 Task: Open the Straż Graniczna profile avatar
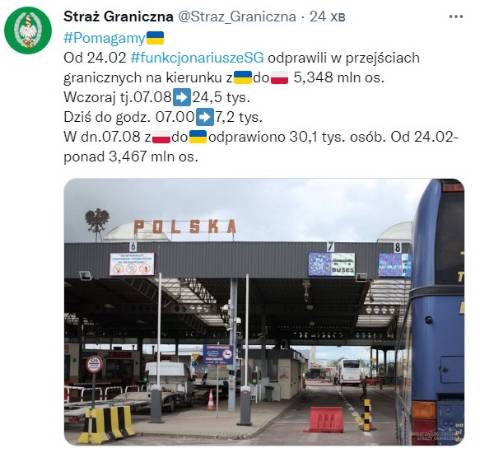tap(28, 30)
